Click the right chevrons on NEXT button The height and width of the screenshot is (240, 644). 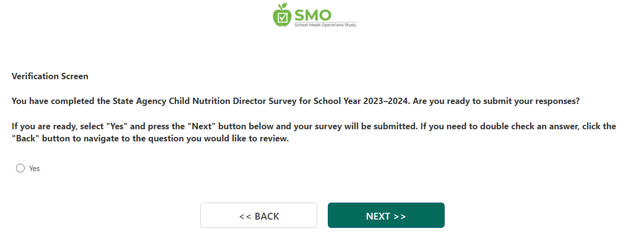click(x=400, y=216)
